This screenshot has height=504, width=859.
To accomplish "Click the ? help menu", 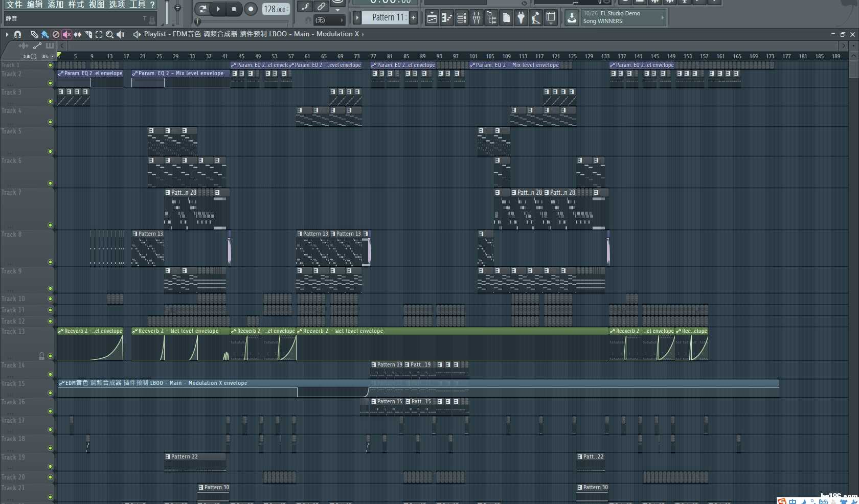I will (152, 5).
